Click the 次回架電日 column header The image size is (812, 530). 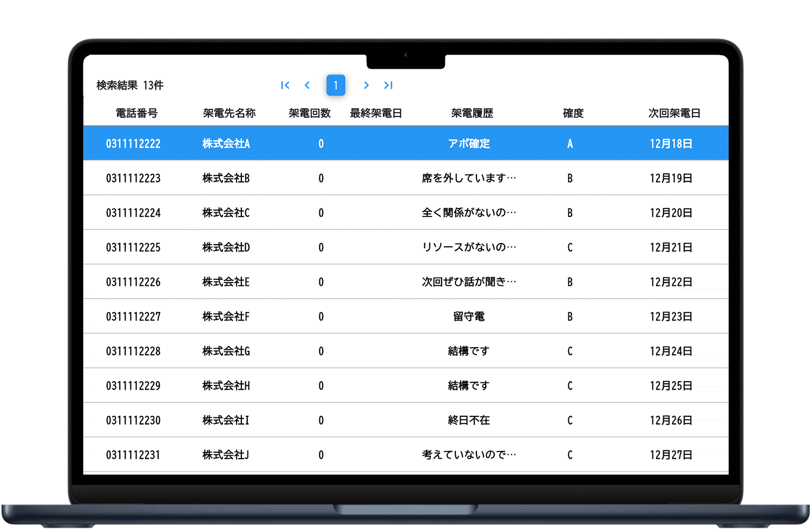[x=675, y=113]
